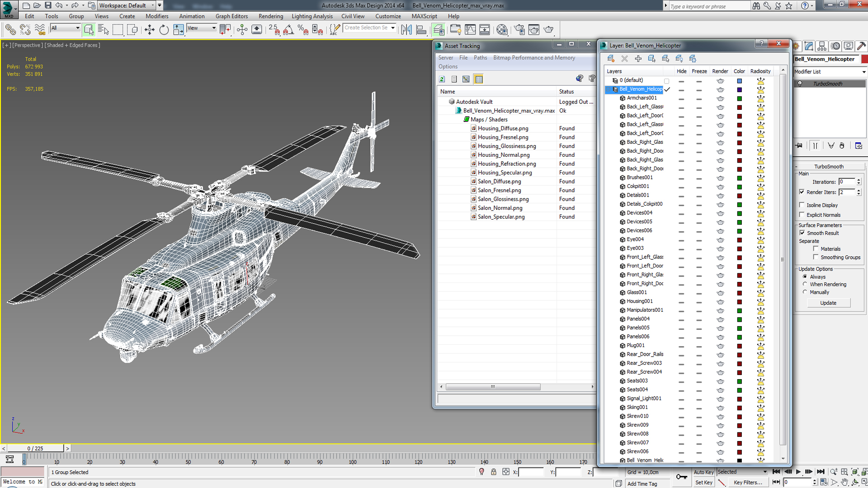
Task: Select Manually update option
Action: coord(805,292)
